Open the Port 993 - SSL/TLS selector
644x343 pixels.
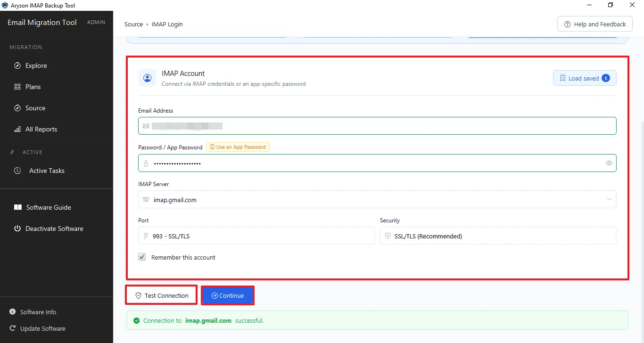[x=256, y=236]
